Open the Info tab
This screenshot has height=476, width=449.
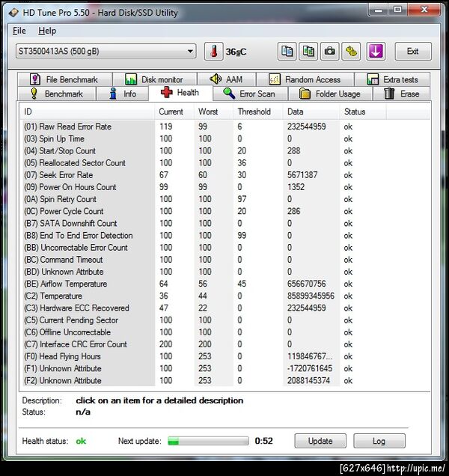[123, 94]
